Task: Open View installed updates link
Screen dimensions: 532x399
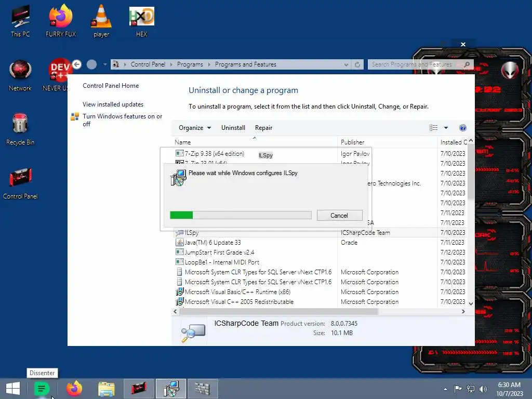Action: 113,104
